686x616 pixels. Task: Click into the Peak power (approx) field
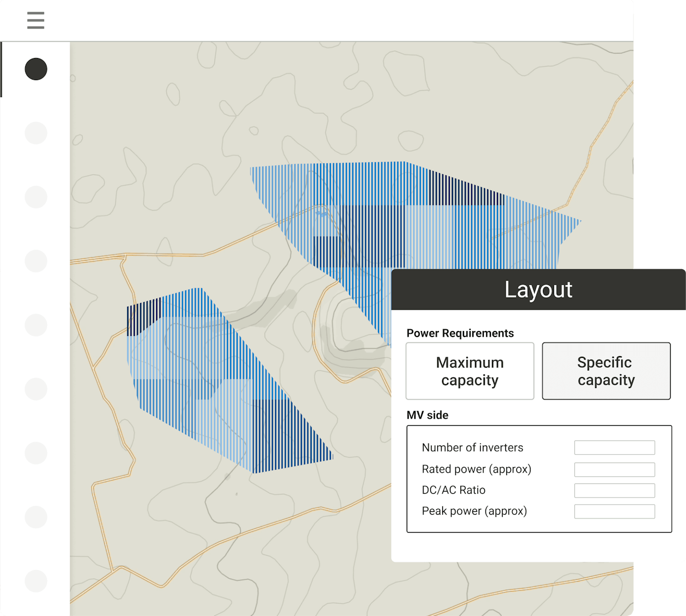click(614, 511)
